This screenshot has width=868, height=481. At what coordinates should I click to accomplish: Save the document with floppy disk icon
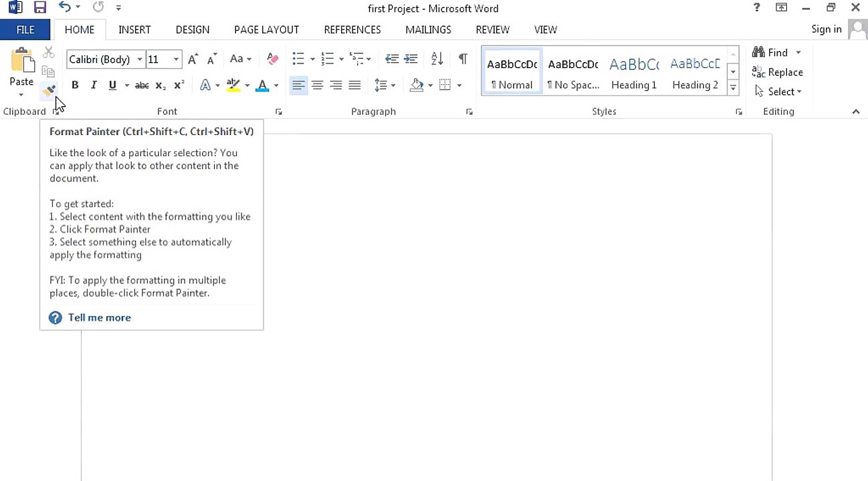[x=40, y=8]
